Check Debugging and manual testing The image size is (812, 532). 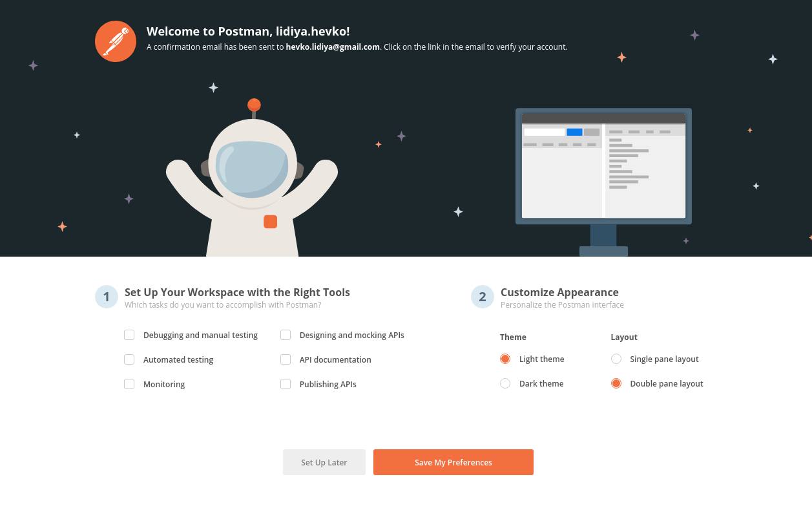pyautogui.click(x=129, y=335)
